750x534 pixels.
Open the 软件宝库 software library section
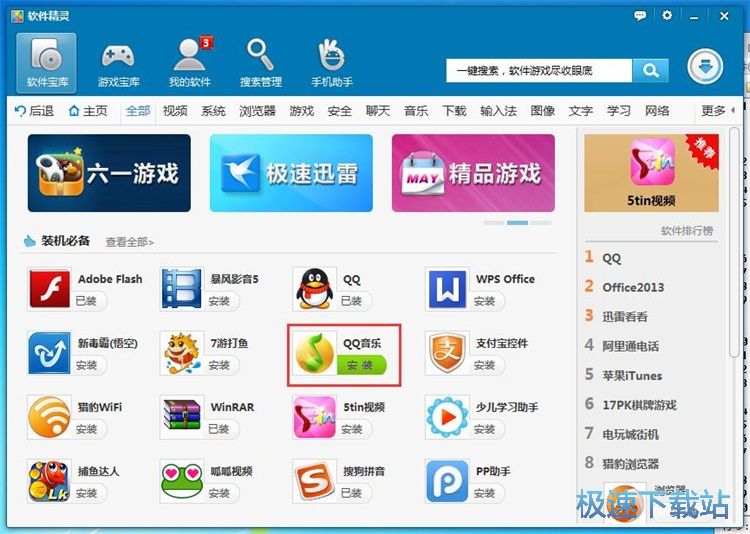(46, 63)
